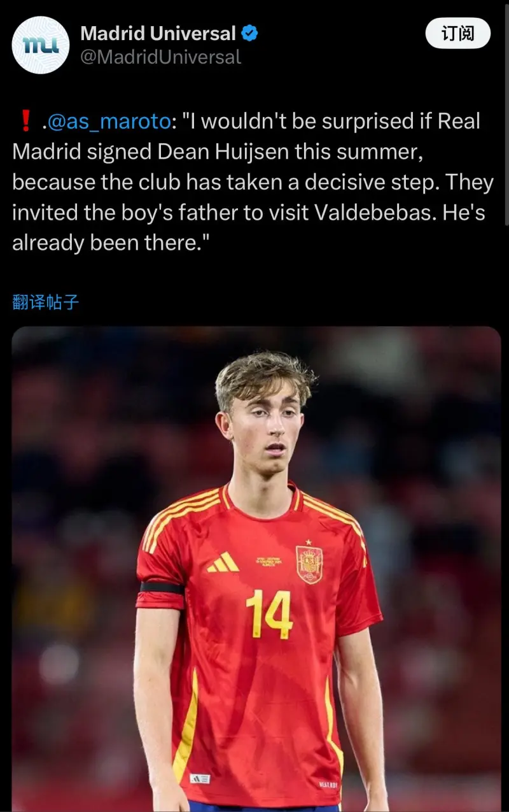Open the @as_maroto mention link

pyautogui.click(x=109, y=121)
